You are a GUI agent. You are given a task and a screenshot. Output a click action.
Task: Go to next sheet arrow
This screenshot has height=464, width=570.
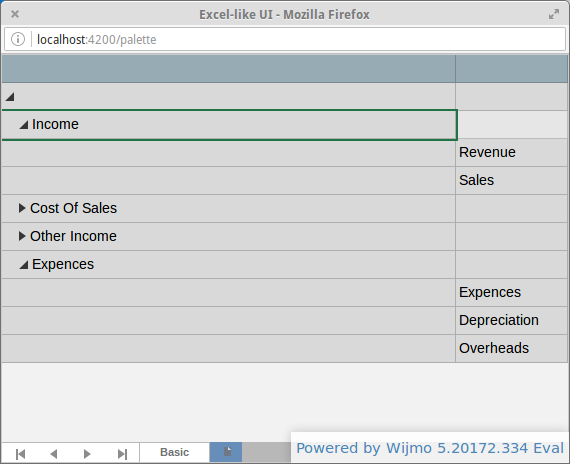pyautogui.click(x=87, y=453)
